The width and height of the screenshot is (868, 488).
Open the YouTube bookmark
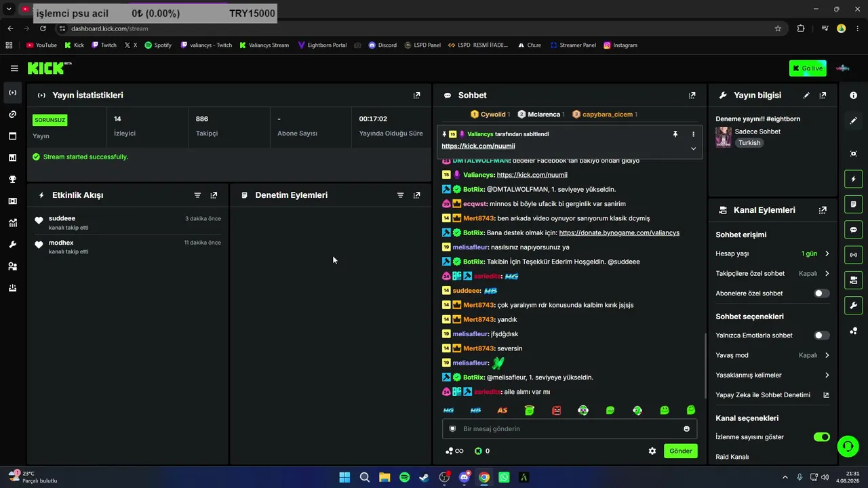[x=41, y=45]
